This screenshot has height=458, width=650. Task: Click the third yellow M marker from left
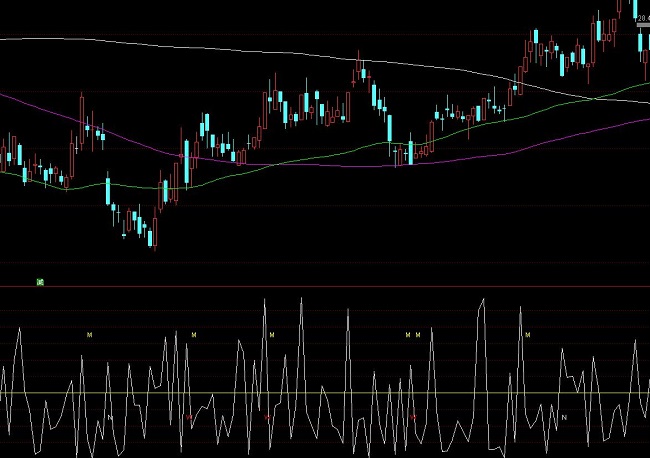[x=407, y=334]
